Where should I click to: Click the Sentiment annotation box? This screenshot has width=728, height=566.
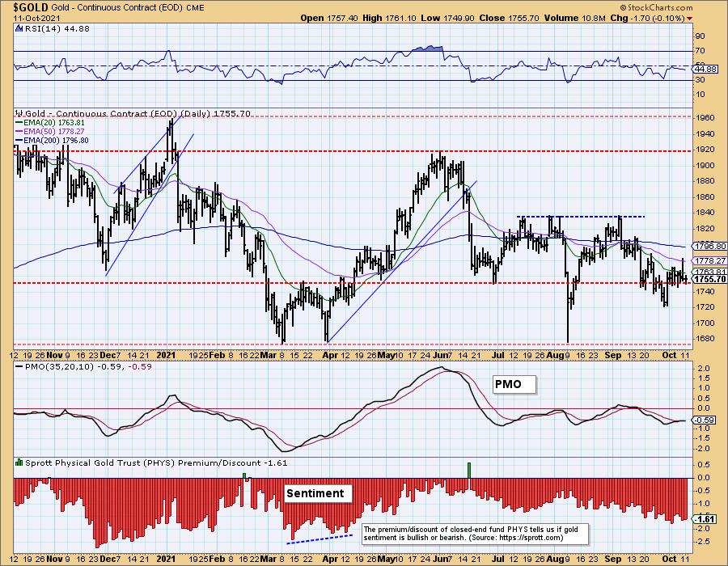(317, 493)
